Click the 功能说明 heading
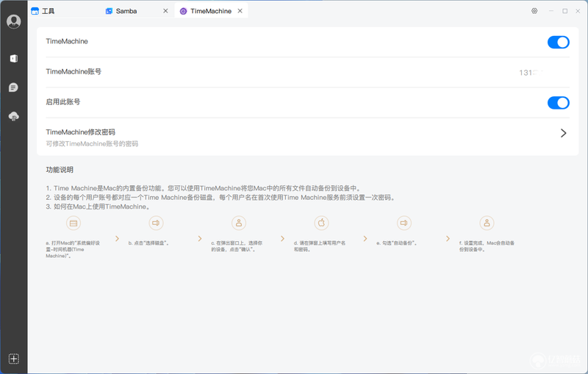The image size is (588, 374). 60,170
